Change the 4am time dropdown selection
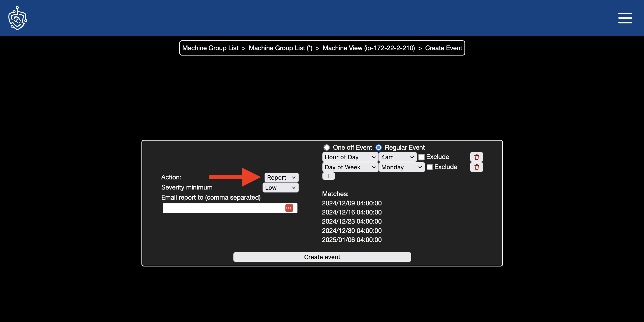This screenshot has height=322, width=644. pos(397,157)
